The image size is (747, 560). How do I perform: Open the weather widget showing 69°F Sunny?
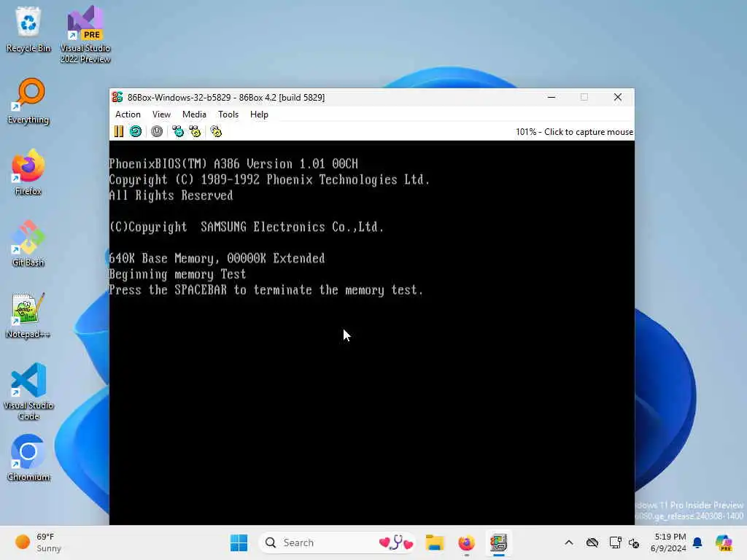coord(38,542)
